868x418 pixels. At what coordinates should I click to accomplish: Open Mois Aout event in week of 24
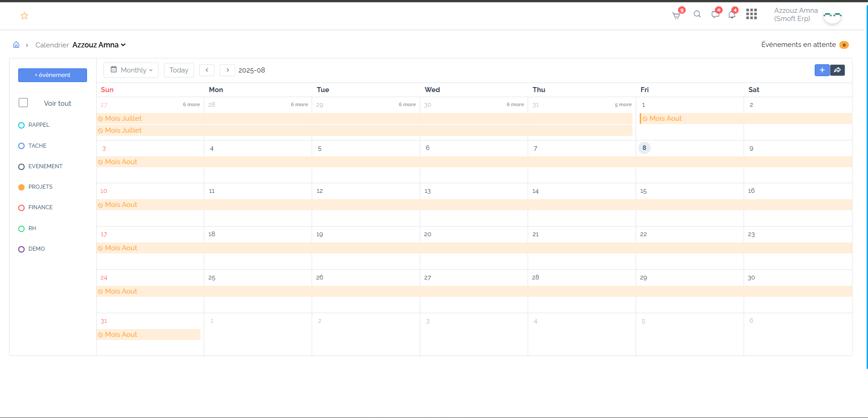[x=474, y=291]
